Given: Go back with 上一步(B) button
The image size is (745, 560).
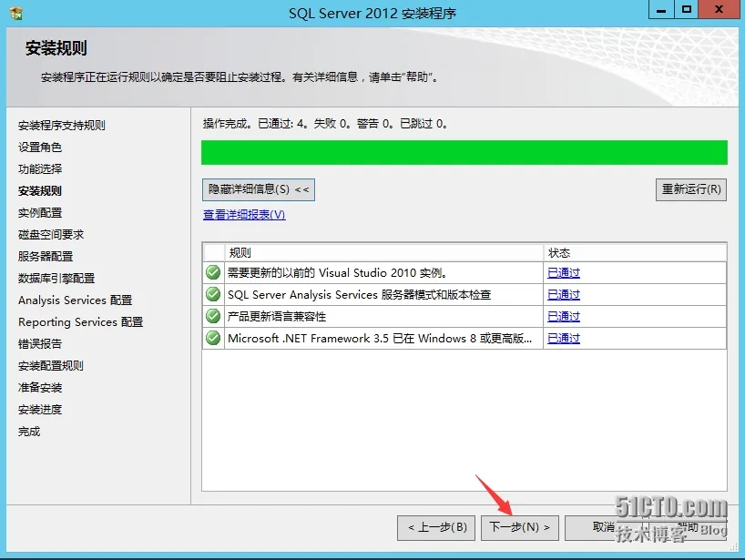Looking at the screenshot, I should click(436, 528).
